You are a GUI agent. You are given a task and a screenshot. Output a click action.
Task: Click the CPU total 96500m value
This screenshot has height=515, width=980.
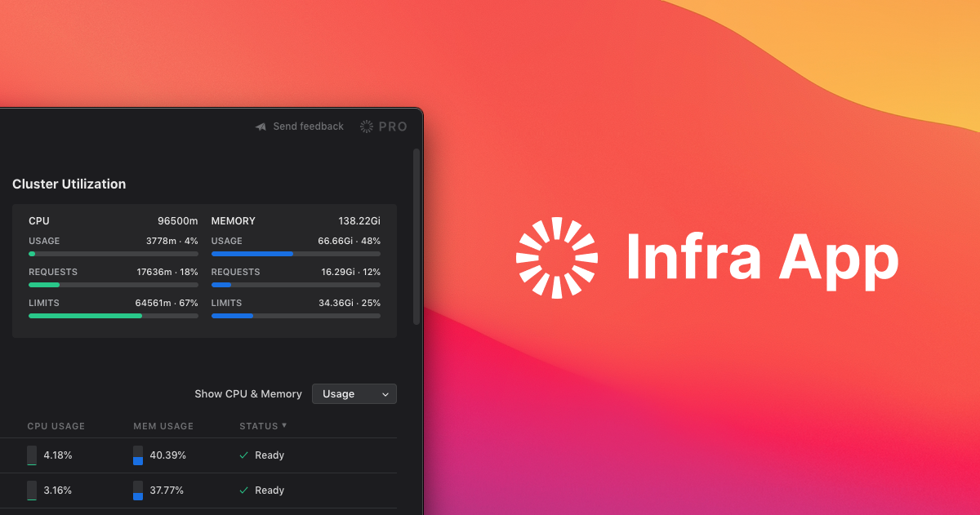point(178,221)
